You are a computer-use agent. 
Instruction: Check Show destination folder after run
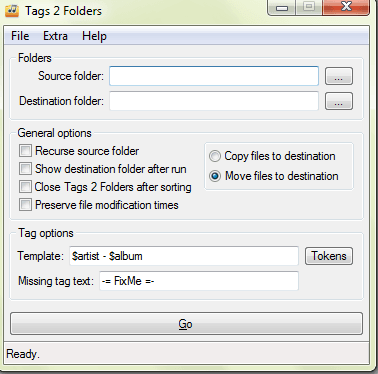pos(25,169)
